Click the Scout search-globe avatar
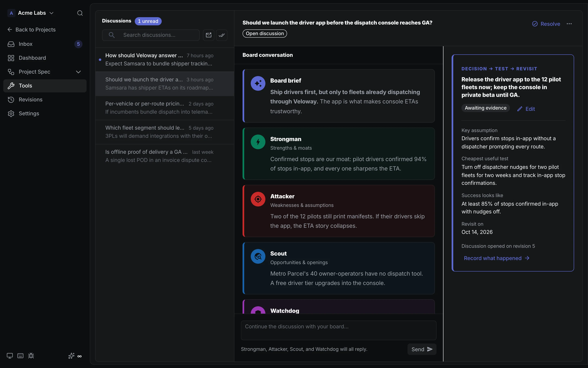The width and height of the screenshot is (588, 368). pos(258,256)
